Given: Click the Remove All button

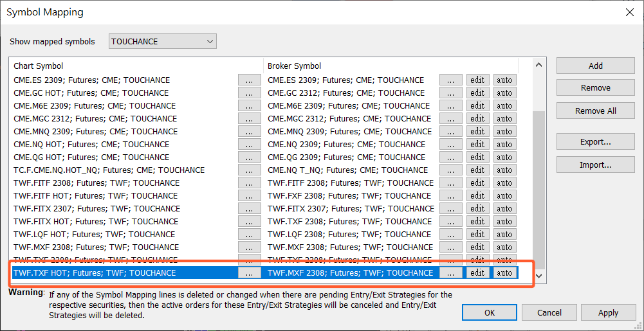Looking at the screenshot, I should (596, 111).
